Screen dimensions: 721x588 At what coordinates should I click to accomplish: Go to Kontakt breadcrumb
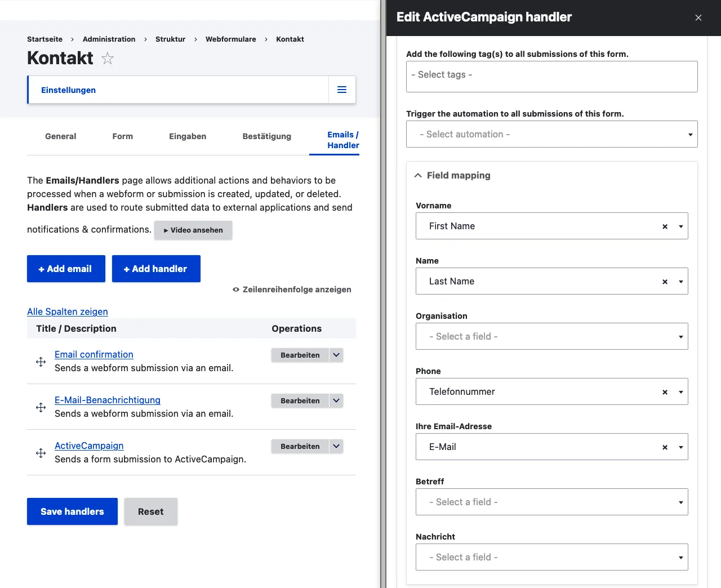pyautogui.click(x=290, y=39)
